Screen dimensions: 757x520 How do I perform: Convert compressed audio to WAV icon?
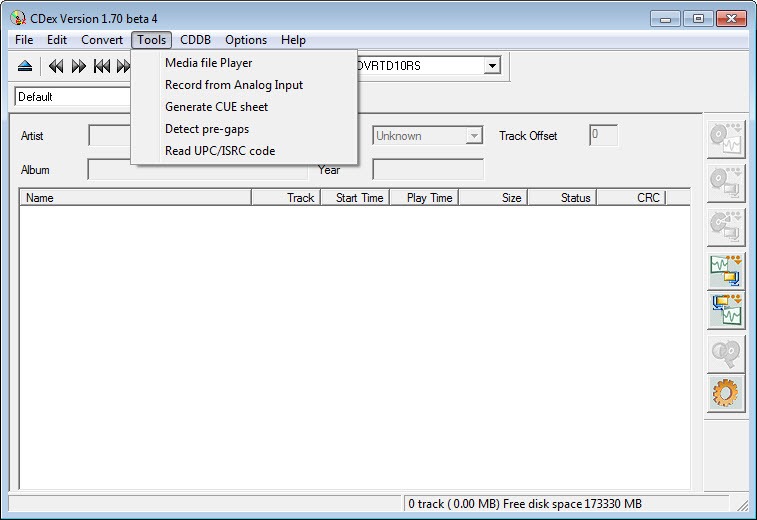click(x=726, y=311)
